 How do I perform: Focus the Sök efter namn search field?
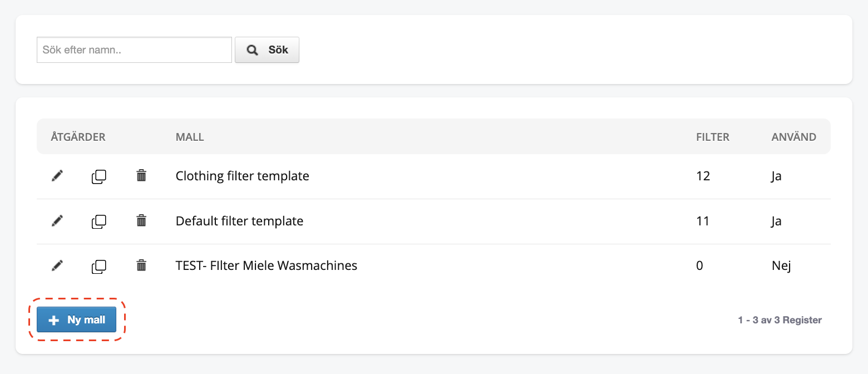pos(134,50)
